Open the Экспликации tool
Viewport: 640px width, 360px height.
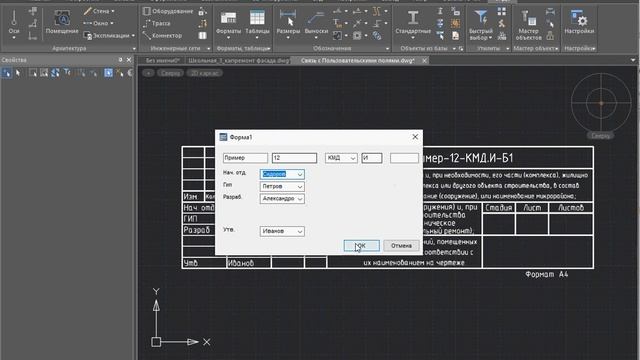tap(109, 36)
